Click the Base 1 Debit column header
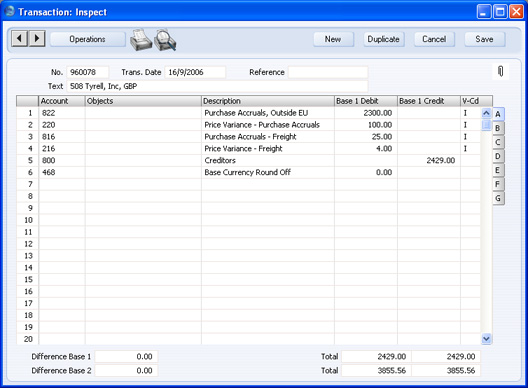This screenshot has width=528, height=388. 366,101
